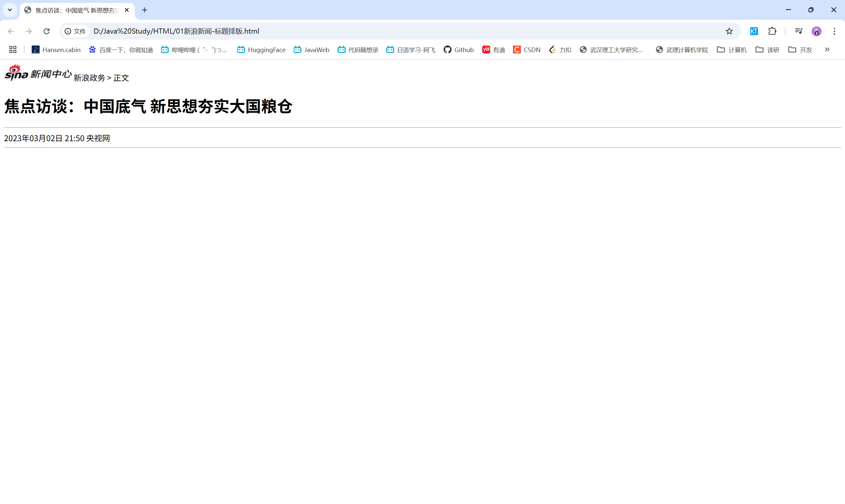Screen dimensions: 845x504
Task: Expand the hidden bookmarks overflow chevron
Action: [827, 49]
